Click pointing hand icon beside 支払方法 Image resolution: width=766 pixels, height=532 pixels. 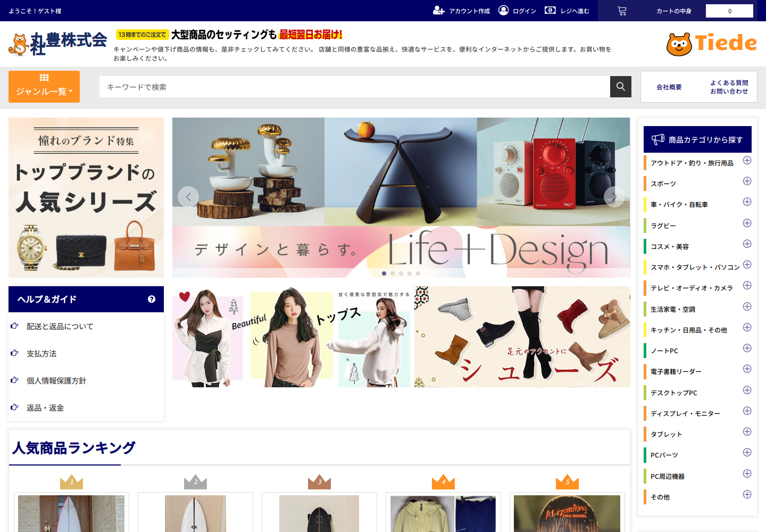click(x=14, y=353)
